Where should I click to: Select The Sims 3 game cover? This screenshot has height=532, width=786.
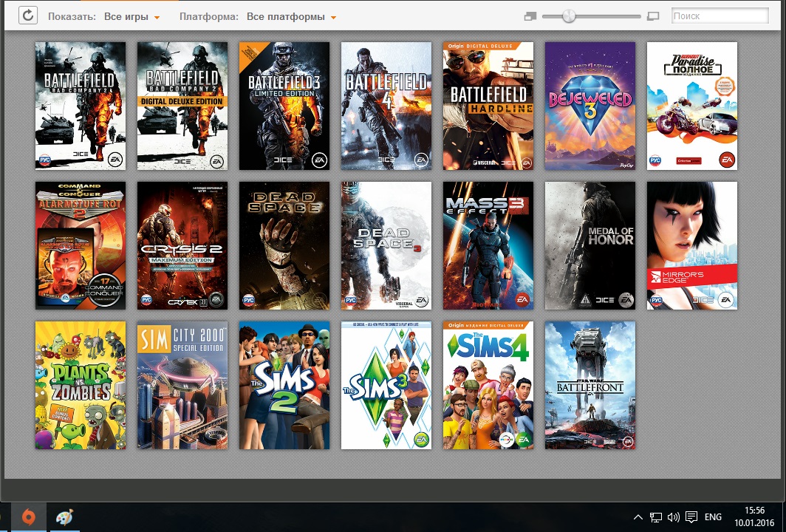pos(386,385)
